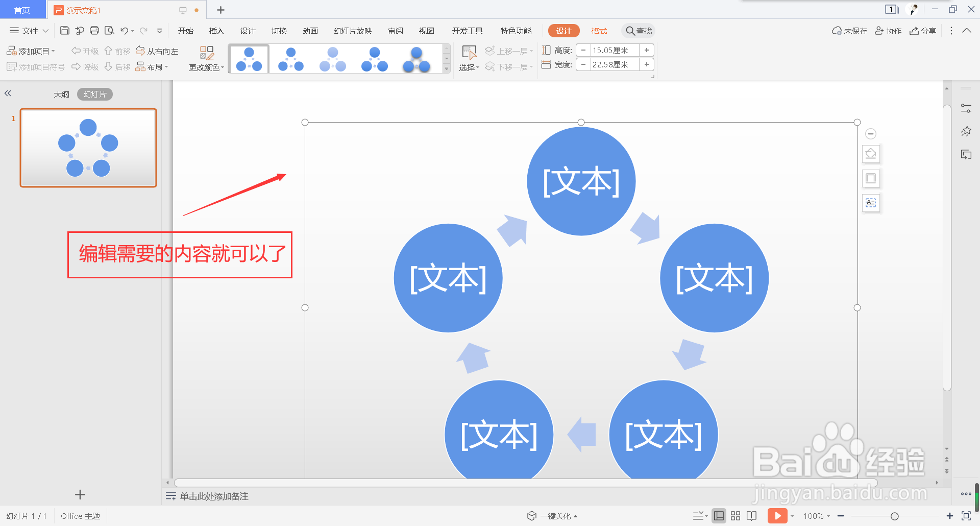
Task: Click the Redo arrow icon
Action: tap(144, 31)
